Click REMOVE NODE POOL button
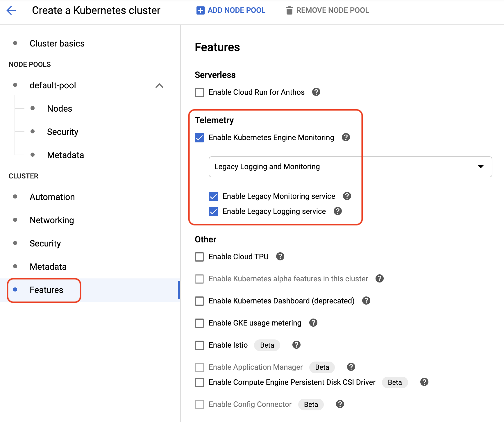 coord(327,10)
